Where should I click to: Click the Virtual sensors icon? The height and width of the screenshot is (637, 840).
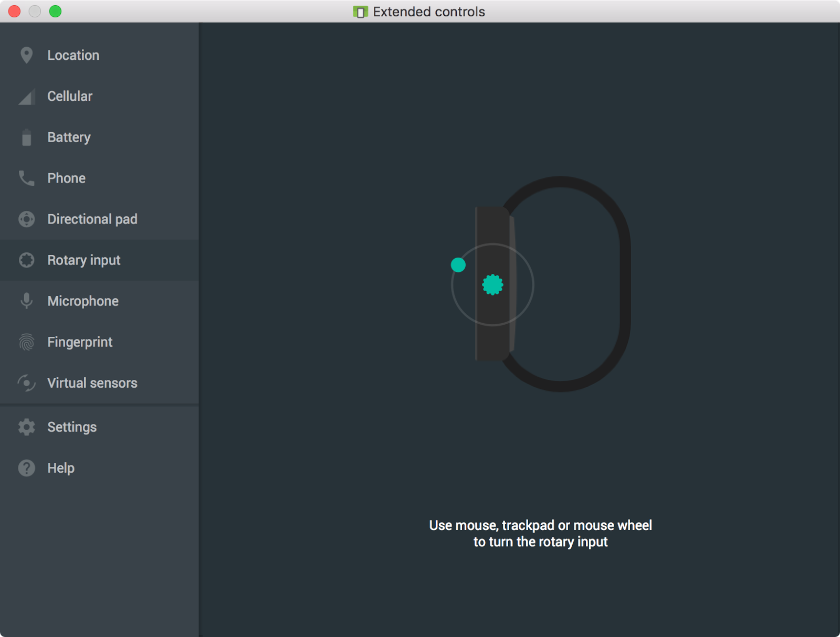point(26,383)
